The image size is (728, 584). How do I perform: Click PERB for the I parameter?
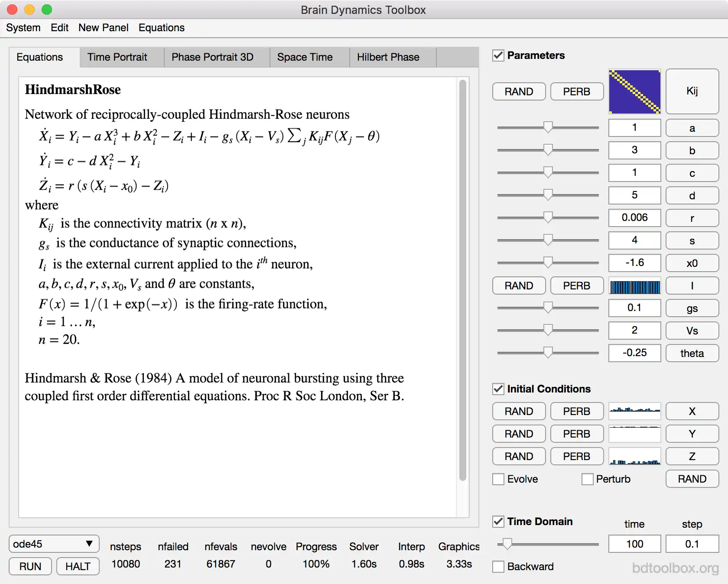577,286
